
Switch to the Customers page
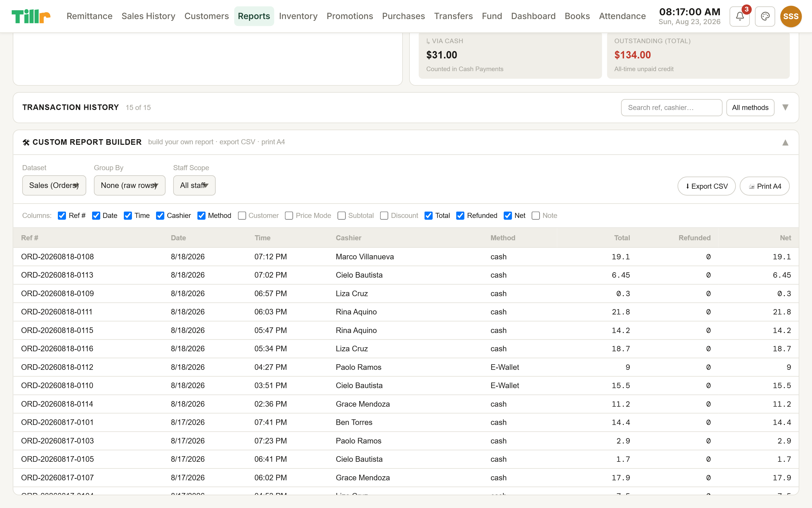coord(206,16)
